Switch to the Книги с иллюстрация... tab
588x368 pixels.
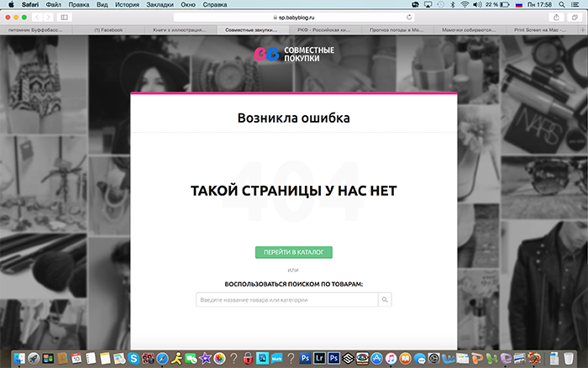(x=180, y=29)
